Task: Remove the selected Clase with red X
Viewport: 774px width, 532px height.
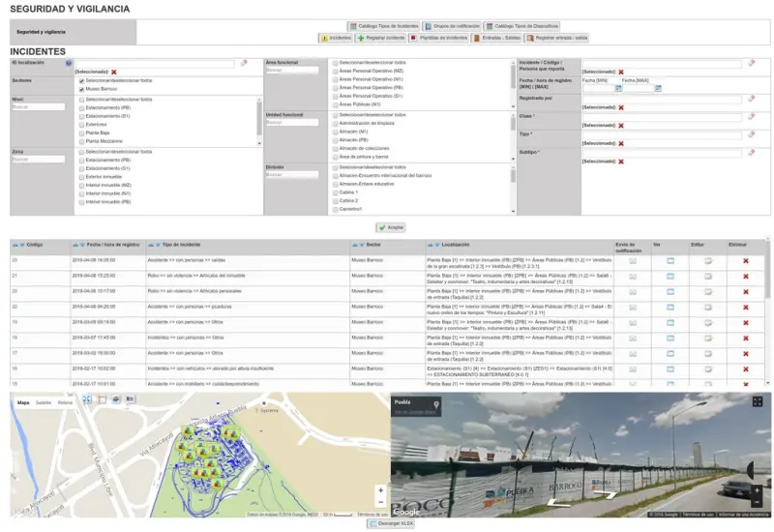Action: click(621, 126)
